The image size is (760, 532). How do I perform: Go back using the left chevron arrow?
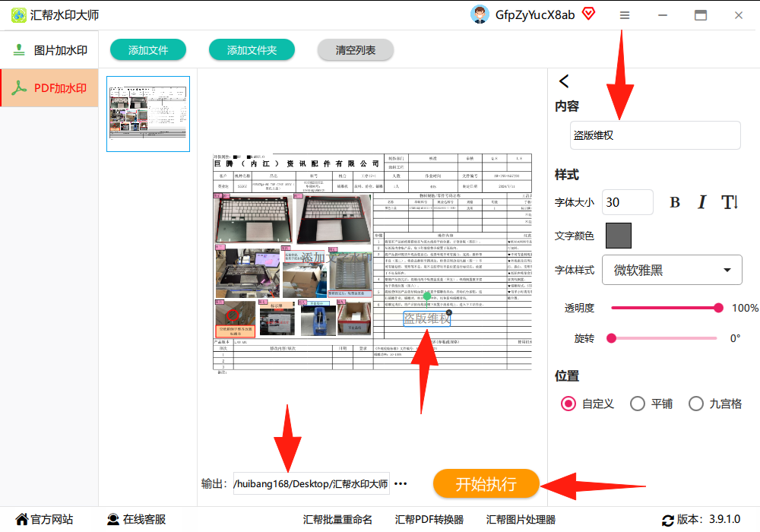(x=564, y=81)
